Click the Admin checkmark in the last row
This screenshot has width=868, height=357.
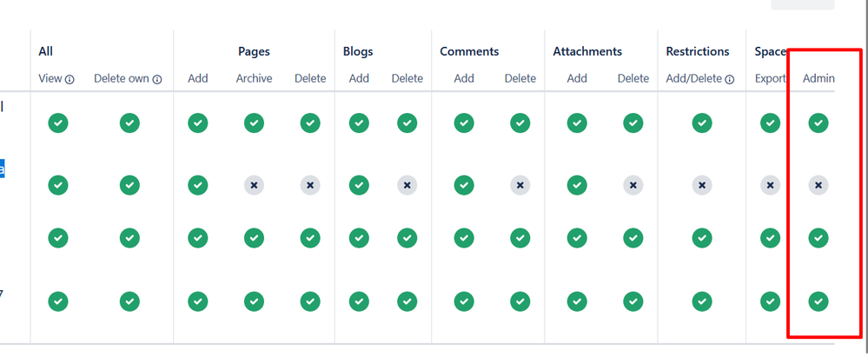818,301
